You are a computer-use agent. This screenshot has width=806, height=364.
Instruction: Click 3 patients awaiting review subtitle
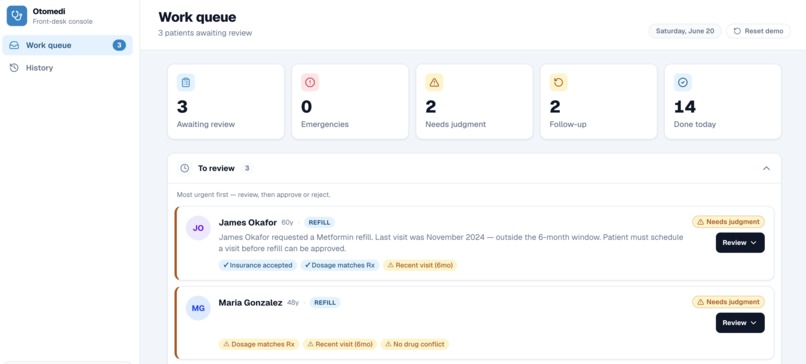pos(205,33)
